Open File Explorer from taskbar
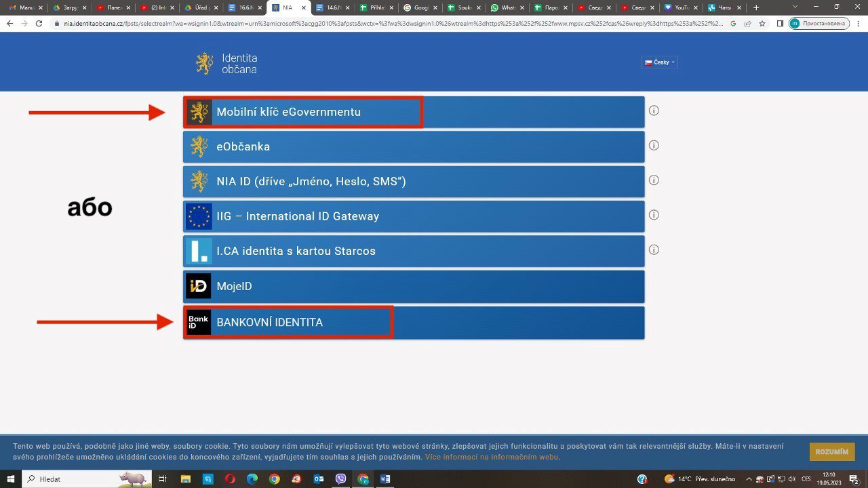 (186, 479)
